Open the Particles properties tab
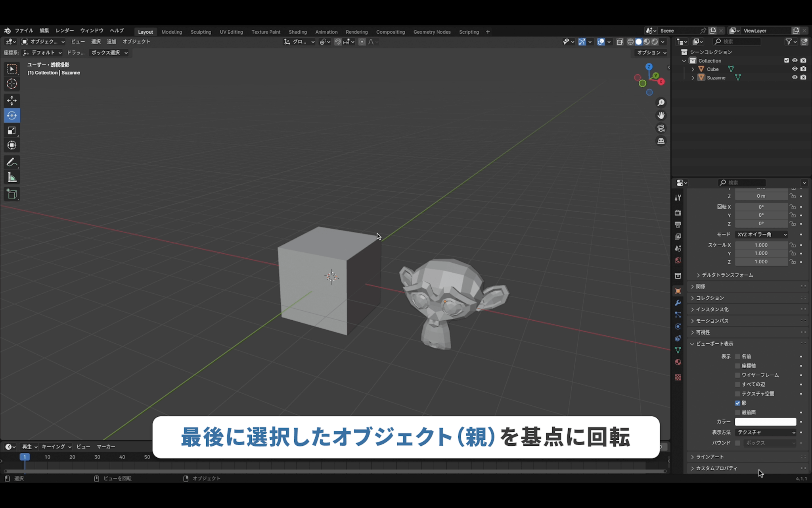Image resolution: width=812 pixels, height=508 pixels. tap(678, 315)
